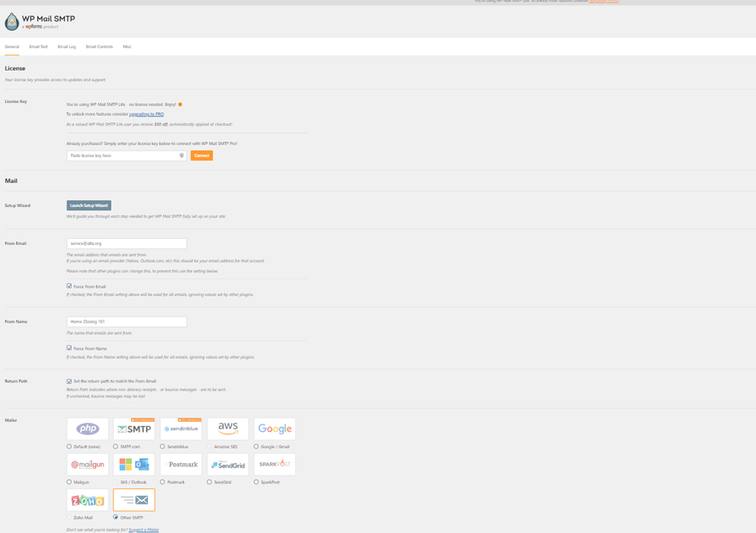This screenshot has height=533, width=756.
Task: Click the WP Mail SMTP logo icon
Action: pyautogui.click(x=12, y=21)
